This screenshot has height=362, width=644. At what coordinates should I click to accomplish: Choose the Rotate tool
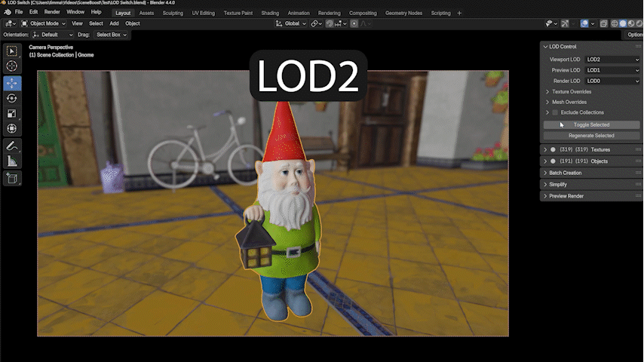click(x=12, y=98)
